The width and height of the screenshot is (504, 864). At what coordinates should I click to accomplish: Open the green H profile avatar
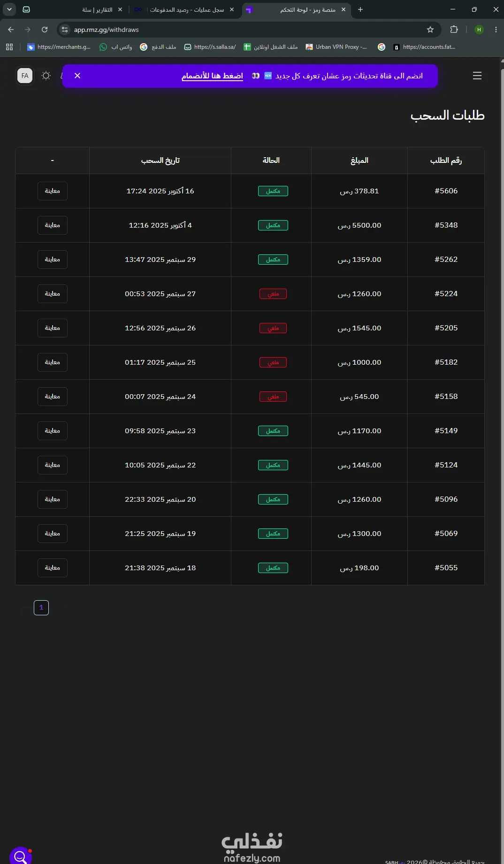coord(479,30)
